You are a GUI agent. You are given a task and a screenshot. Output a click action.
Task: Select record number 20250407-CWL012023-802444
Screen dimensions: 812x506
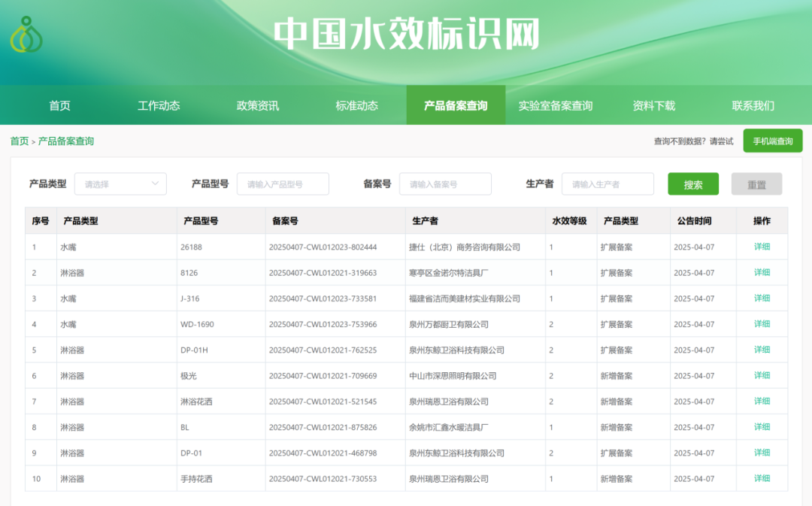323,247
